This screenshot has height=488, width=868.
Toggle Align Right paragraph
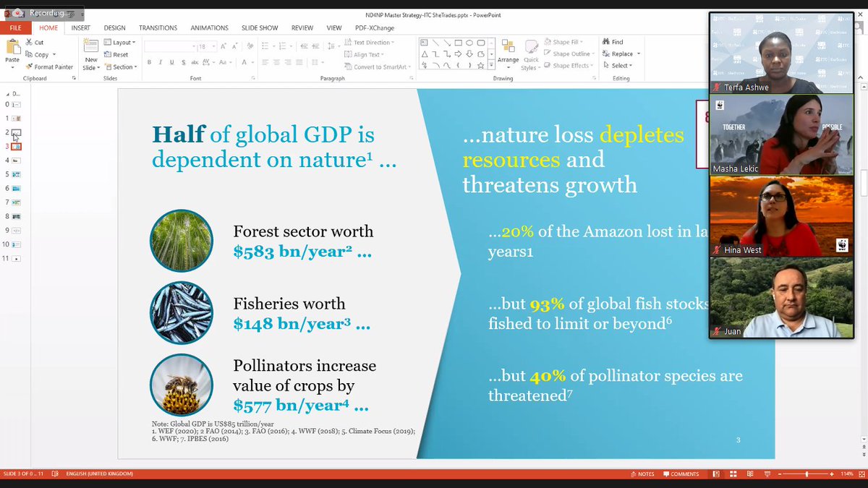point(288,62)
